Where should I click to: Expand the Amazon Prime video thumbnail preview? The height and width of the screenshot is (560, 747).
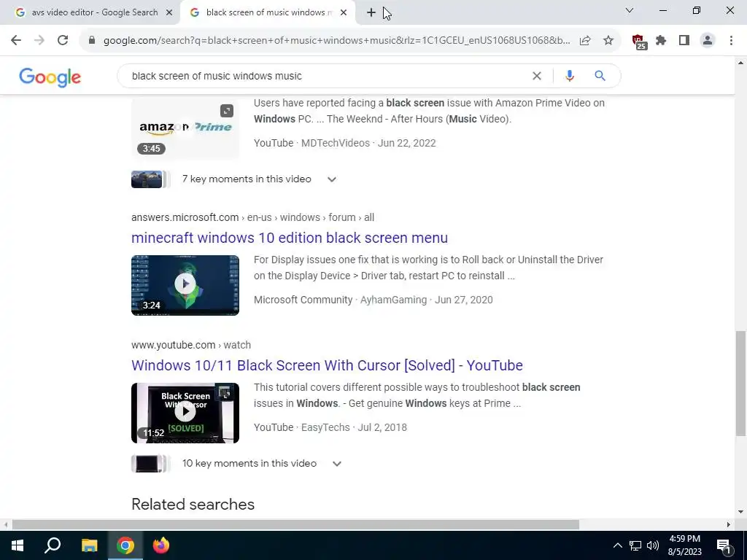coord(227,111)
